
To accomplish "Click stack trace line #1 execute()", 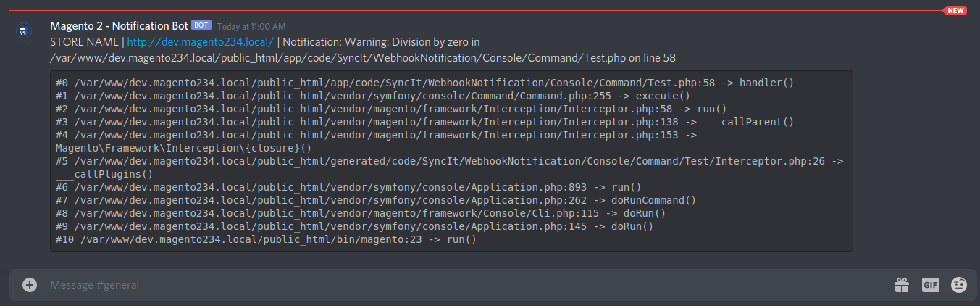I will coord(373,96).
